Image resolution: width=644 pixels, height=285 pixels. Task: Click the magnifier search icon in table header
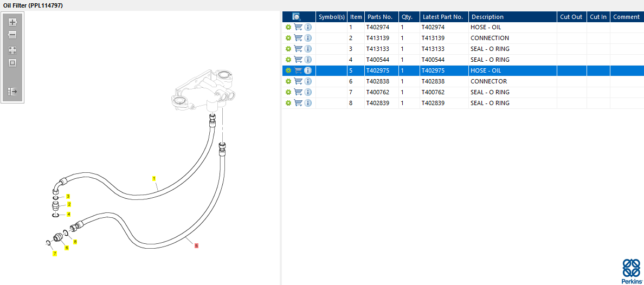point(297,17)
